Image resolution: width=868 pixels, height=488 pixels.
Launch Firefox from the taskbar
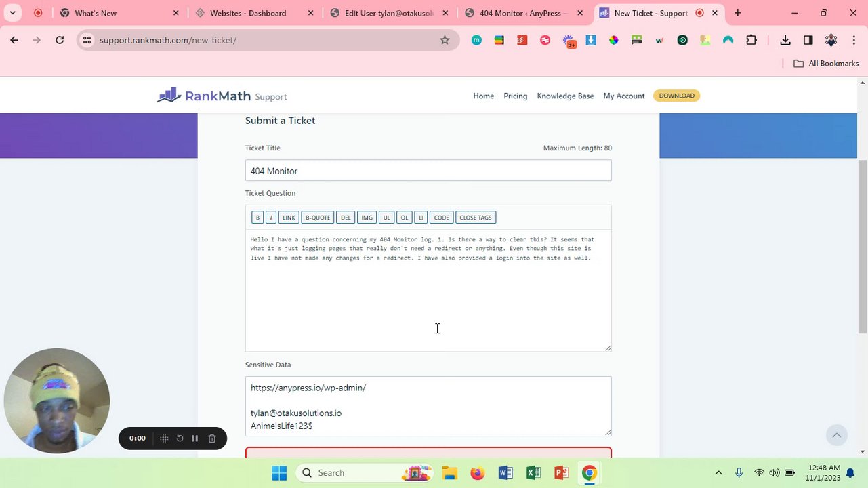click(478, 473)
